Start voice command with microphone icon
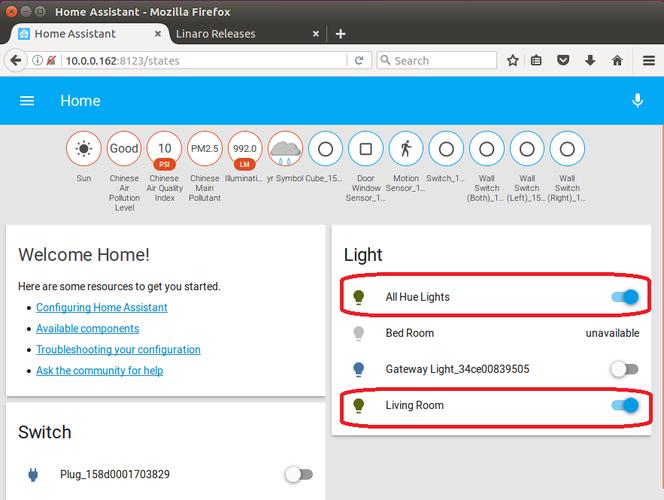 (637, 101)
